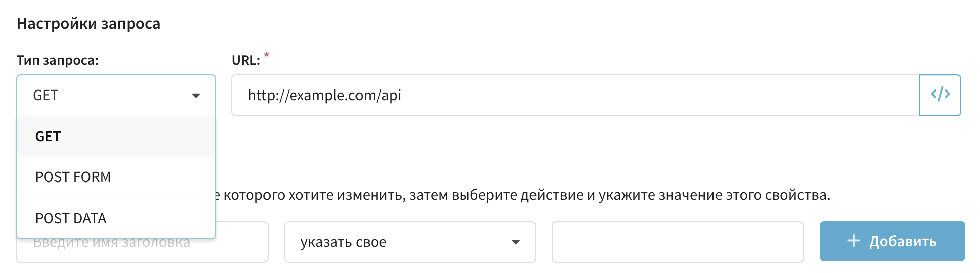The image size is (980, 273).
Task: Click the instruction text about выберите действие
Action: 523,195
